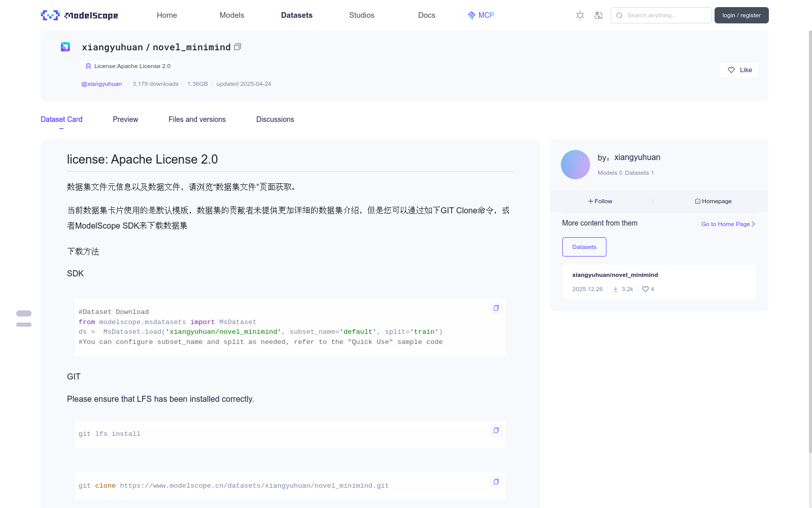
Task: Click the SDK section label
Action: click(75, 273)
